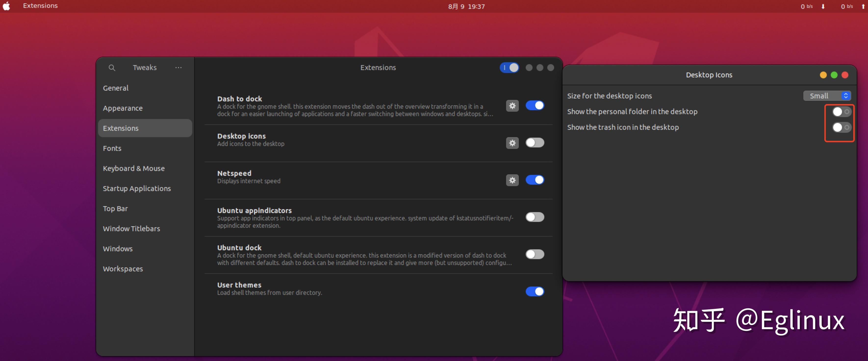Click the Netspeed extension title
Screen dimensions: 868x361
[x=234, y=173]
